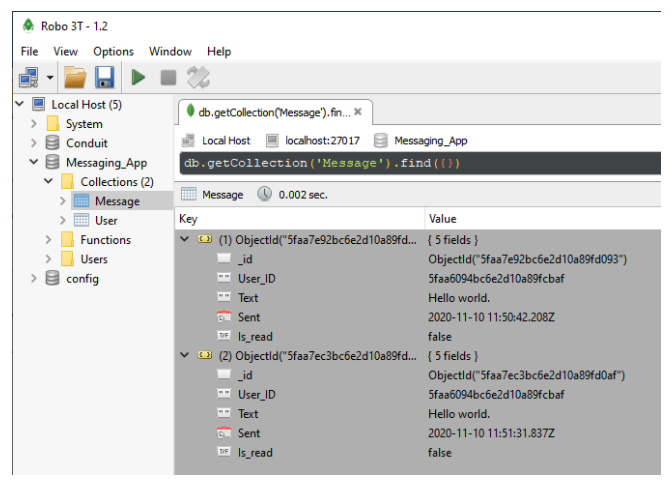672x487 pixels.
Task: Expand the System folder in the tree
Action: [x=33, y=124]
